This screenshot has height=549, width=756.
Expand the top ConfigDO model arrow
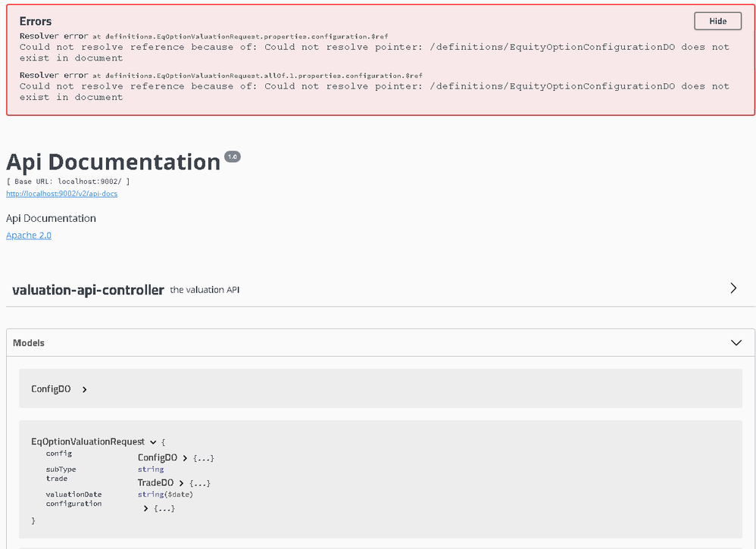tap(85, 389)
